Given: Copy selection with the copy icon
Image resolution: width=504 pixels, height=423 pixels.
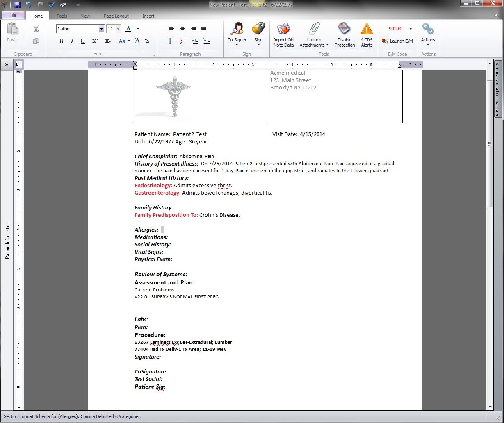Looking at the screenshot, I should click(x=36, y=41).
